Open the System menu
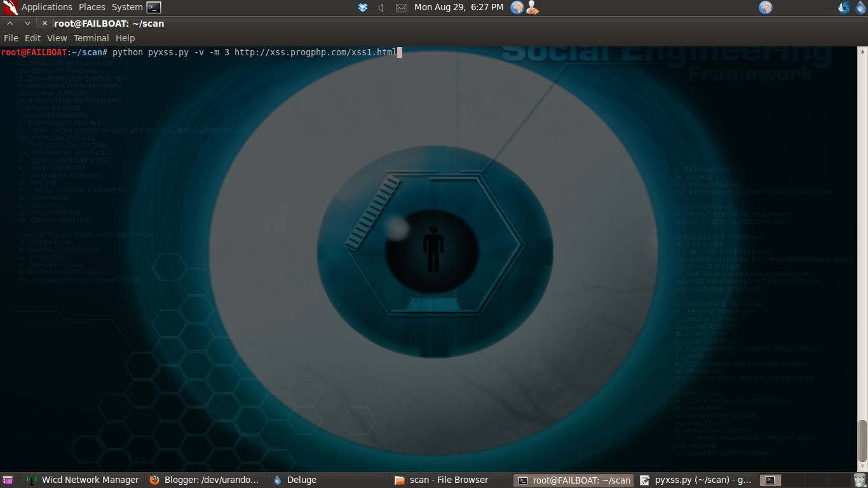Screen dimensions: 868x488 click(x=127, y=7)
